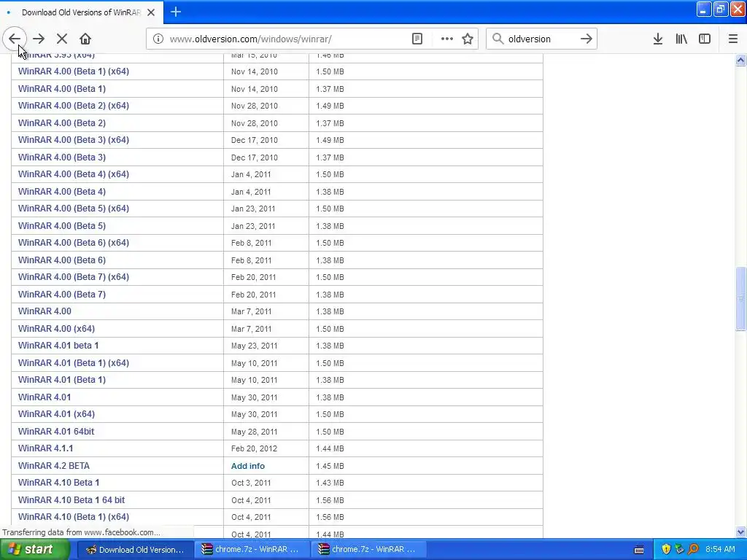Go back to the previous page
747x560 pixels.
pos(15,39)
